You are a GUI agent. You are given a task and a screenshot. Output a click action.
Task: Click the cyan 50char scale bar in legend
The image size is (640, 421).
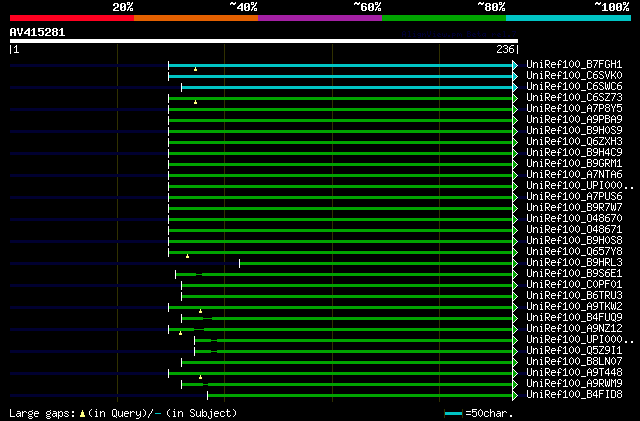coord(453,414)
